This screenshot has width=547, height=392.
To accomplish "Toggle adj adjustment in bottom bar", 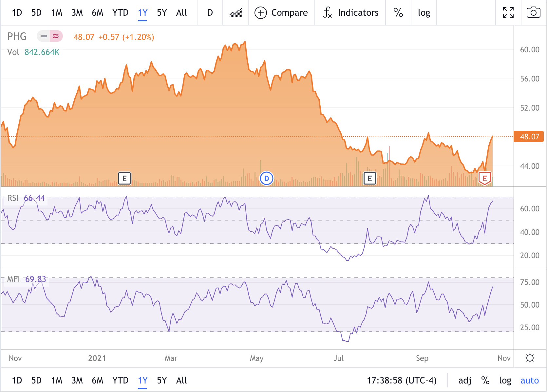I will [465, 381].
